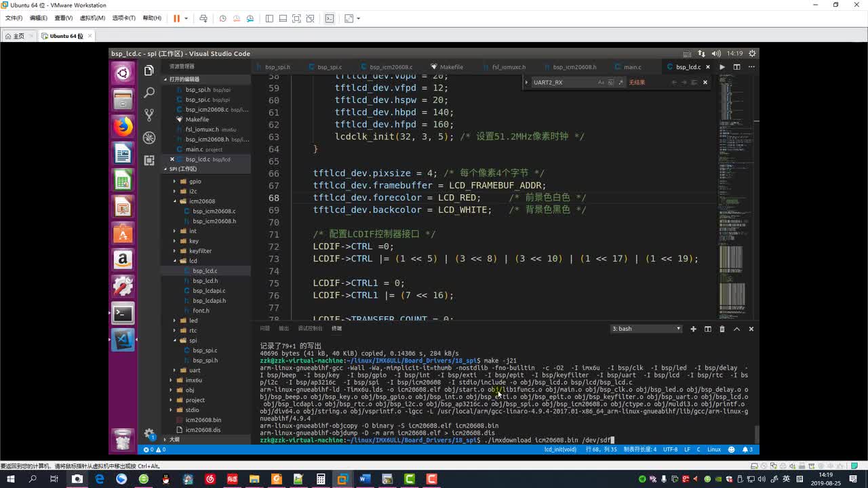This screenshot has height=488, width=868.
Task: Open Visual Studio Code launcher icon
Action: click(123, 339)
